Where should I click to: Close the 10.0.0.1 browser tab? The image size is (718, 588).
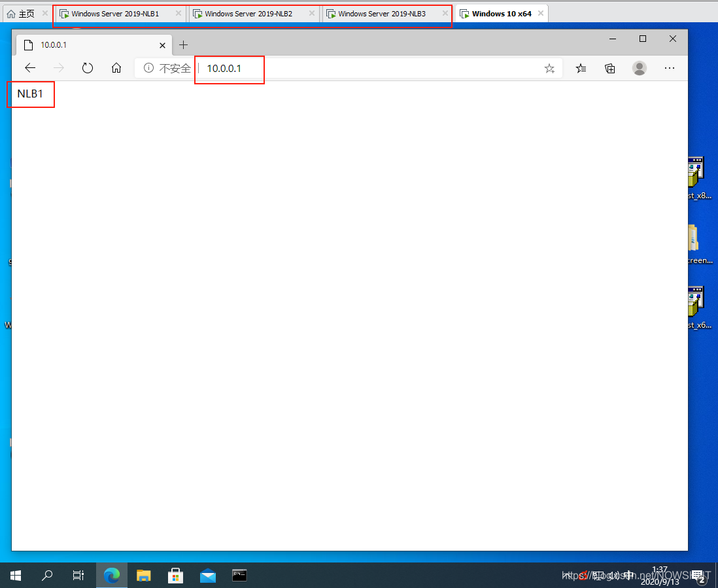tap(163, 45)
